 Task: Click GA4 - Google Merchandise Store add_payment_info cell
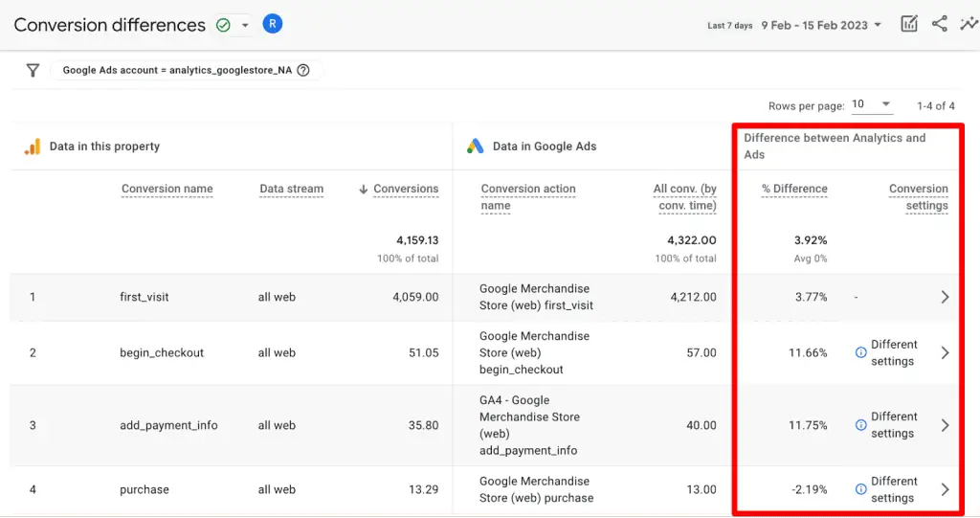click(x=529, y=425)
